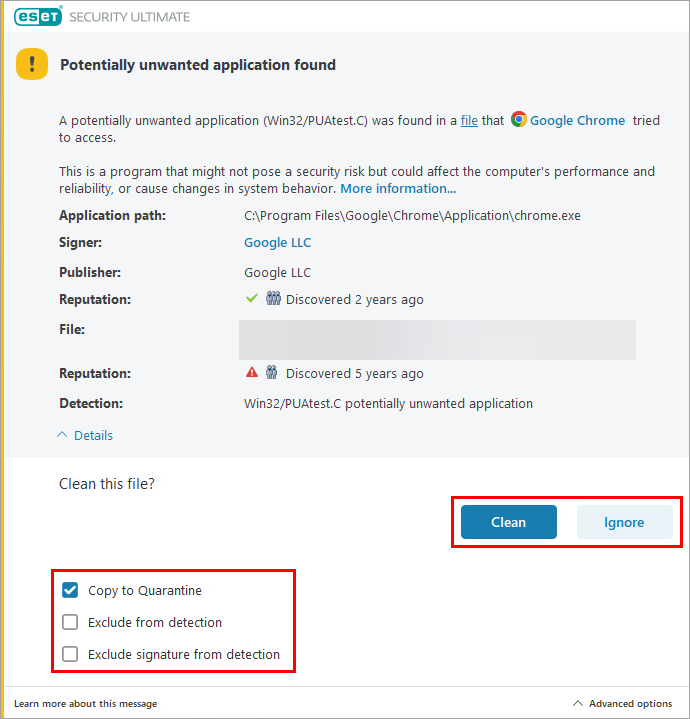Viewport: 690px width, 719px height.
Task: Click the Google Chrome icon
Action: (x=519, y=120)
